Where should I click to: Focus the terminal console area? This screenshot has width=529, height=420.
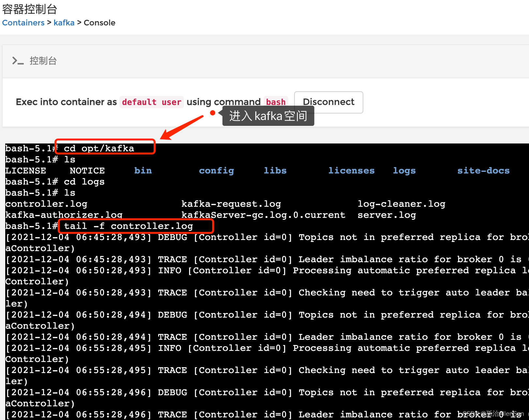267,282
